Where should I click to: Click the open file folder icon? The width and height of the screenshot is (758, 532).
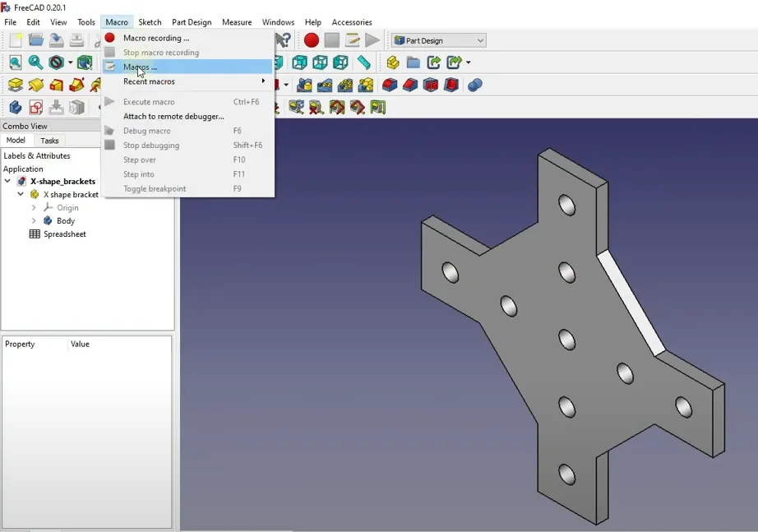36,40
